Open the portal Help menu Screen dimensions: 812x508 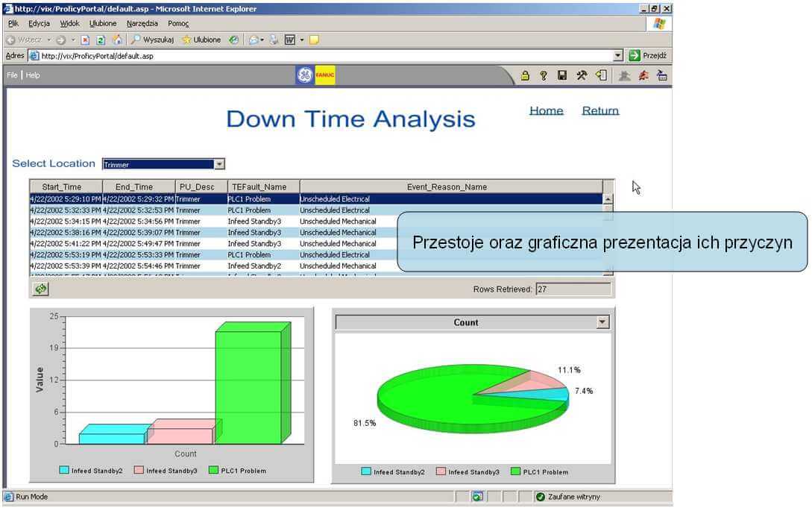click(33, 75)
